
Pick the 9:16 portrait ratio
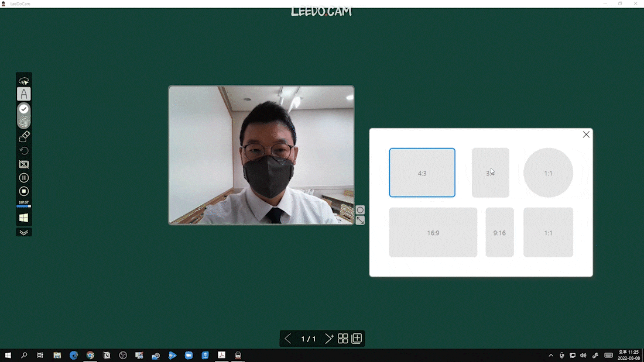coord(499,232)
